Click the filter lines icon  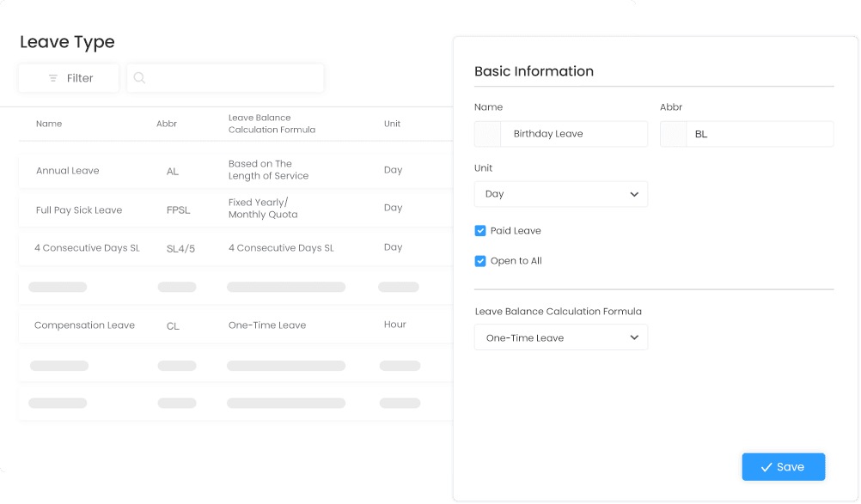click(53, 78)
